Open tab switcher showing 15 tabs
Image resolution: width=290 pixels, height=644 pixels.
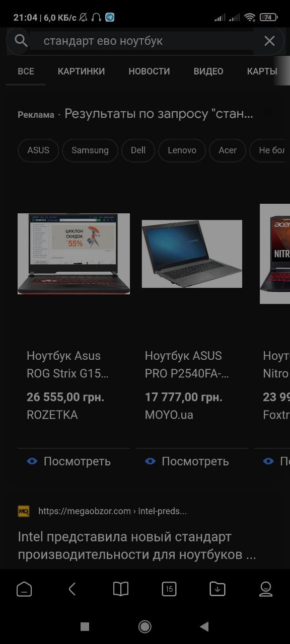pyautogui.click(x=169, y=589)
